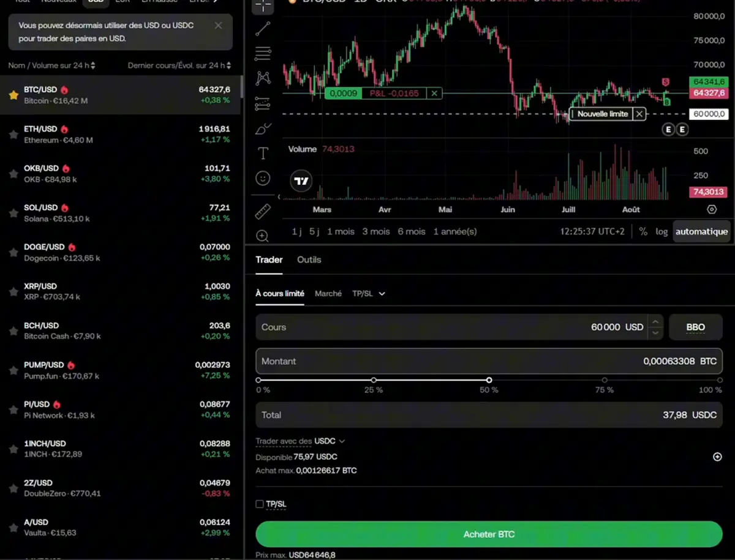Open the TP/SL order type dropdown
This screenshot has height=560, width=735.
click(x=369, y=293)
